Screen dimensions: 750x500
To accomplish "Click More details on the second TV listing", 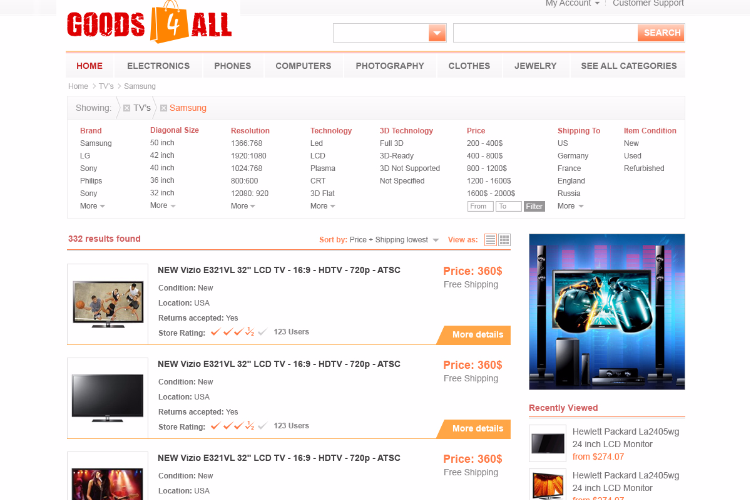I will coord(475,429).
